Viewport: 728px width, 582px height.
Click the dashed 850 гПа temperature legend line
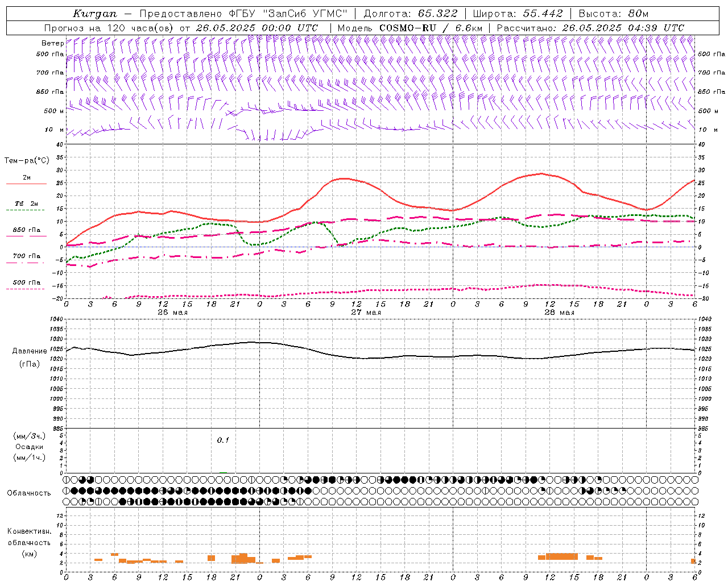tap(26, 235)
